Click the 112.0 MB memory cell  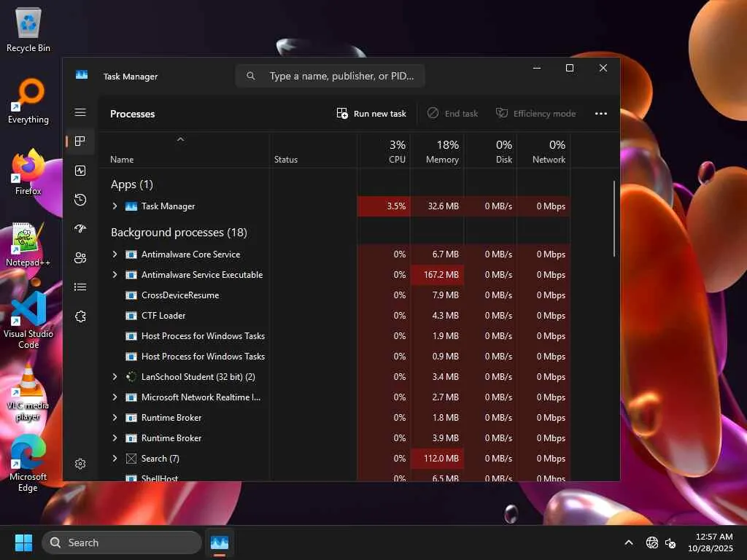[x=437, y=458]
